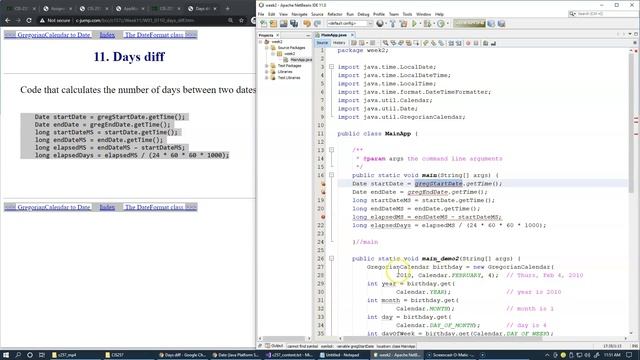Open the File menu in NetBeans
Screen dimensions: 640x360
click(x=261, y=14)
